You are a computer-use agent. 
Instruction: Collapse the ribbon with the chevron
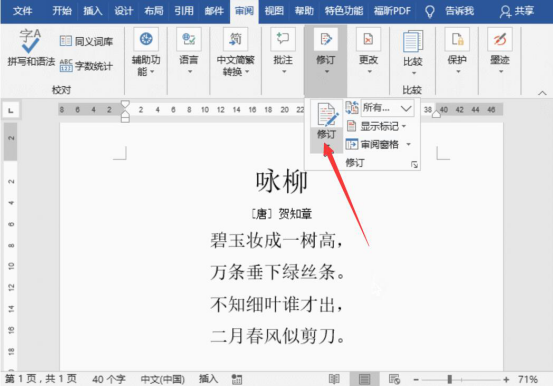pos(542,93)
